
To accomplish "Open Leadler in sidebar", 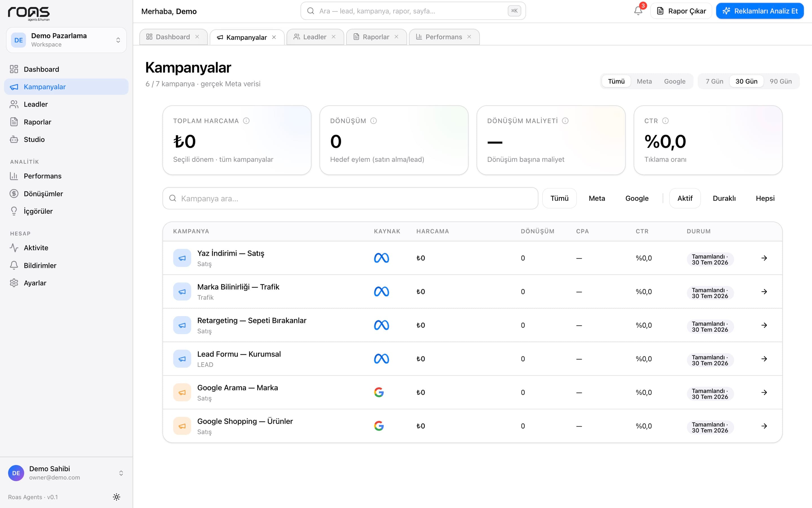I will 66,104.
